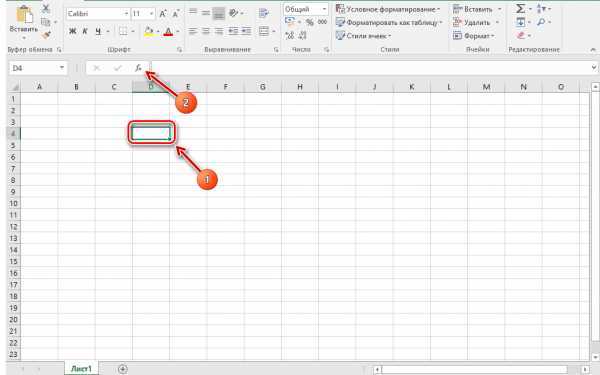Click the AutoSum sigma icon
Screen dimensions: 600x375
tap(520, 8)
